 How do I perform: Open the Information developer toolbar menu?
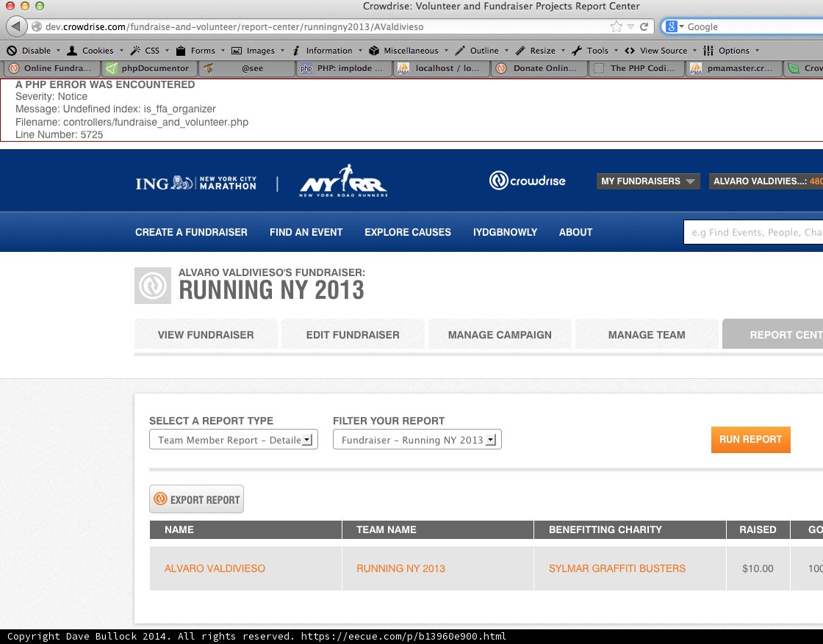tap(326, 51)
